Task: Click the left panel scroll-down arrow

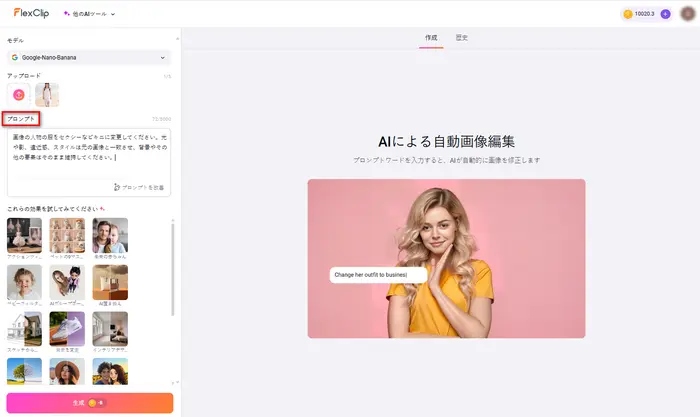Action: point(177,382)
